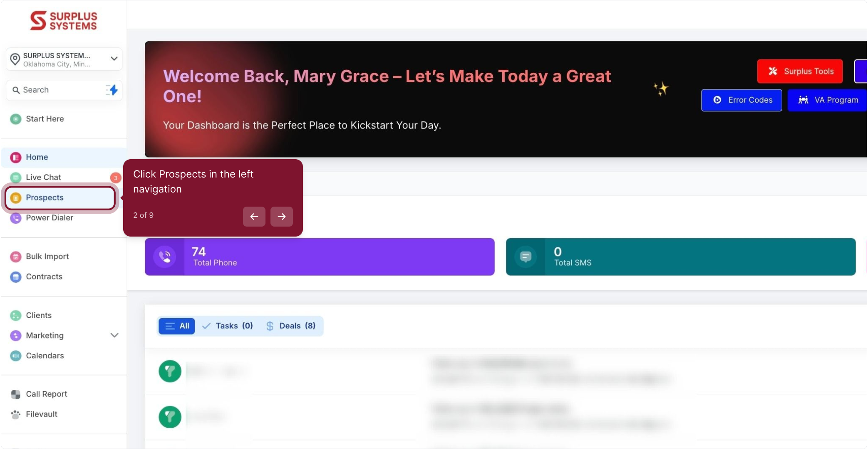Switch to the Tasks (0) tab
Screen dimensions: 868x449
click(228, 326)
